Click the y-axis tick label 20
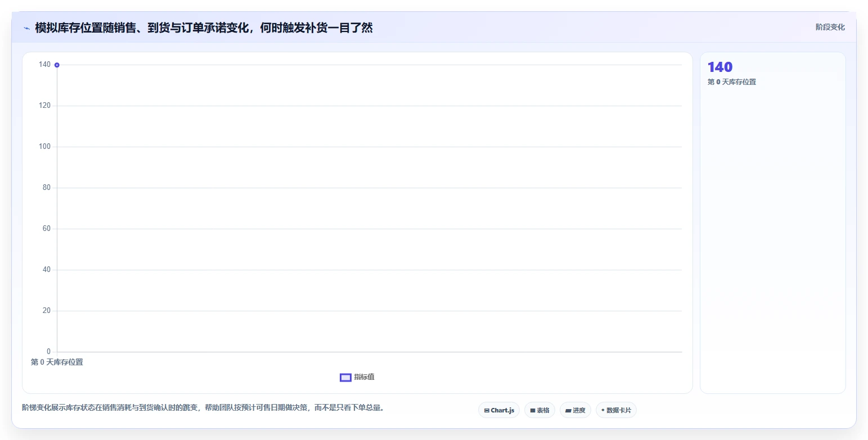This screenshot has height=440, width=868. pos(47,311)
